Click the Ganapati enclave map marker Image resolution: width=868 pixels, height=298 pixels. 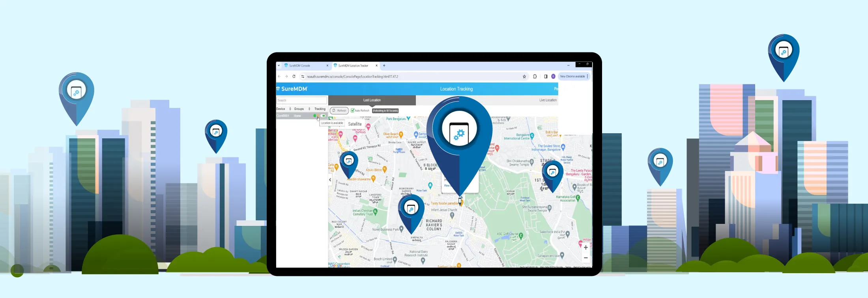pos(562,255)
